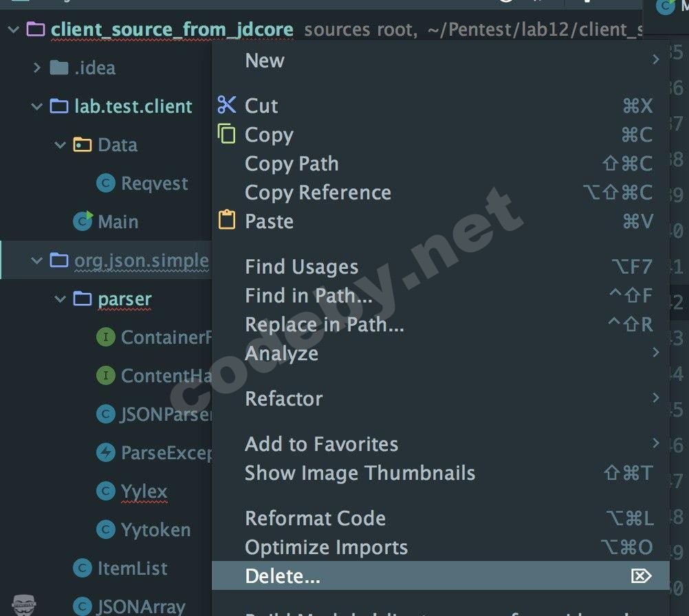Click the Delete key icon
Viewport: 689px width, 616px height.
pos(641,575)
